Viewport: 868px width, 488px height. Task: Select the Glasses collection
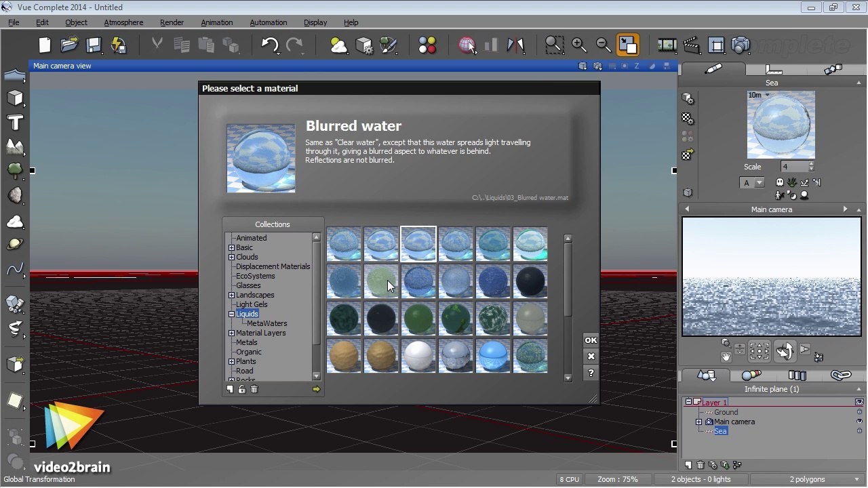pos(248,285)
